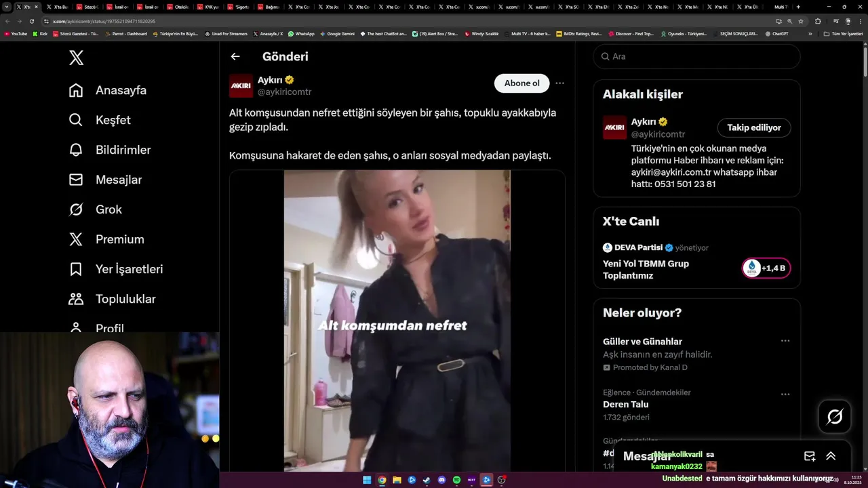Viewport: 868px width, 488px height.
Task: Open a new browser tab
Action: [x=798, y=7]
